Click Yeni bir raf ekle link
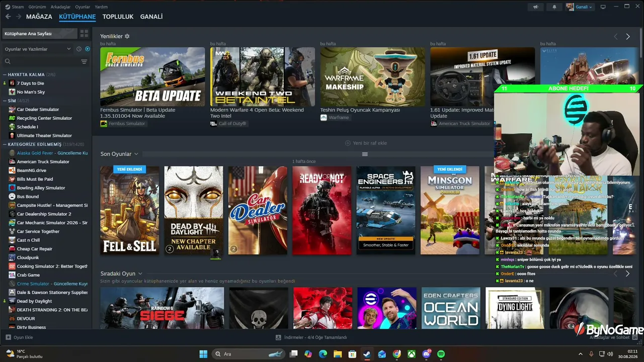 [x=366, y=143]
